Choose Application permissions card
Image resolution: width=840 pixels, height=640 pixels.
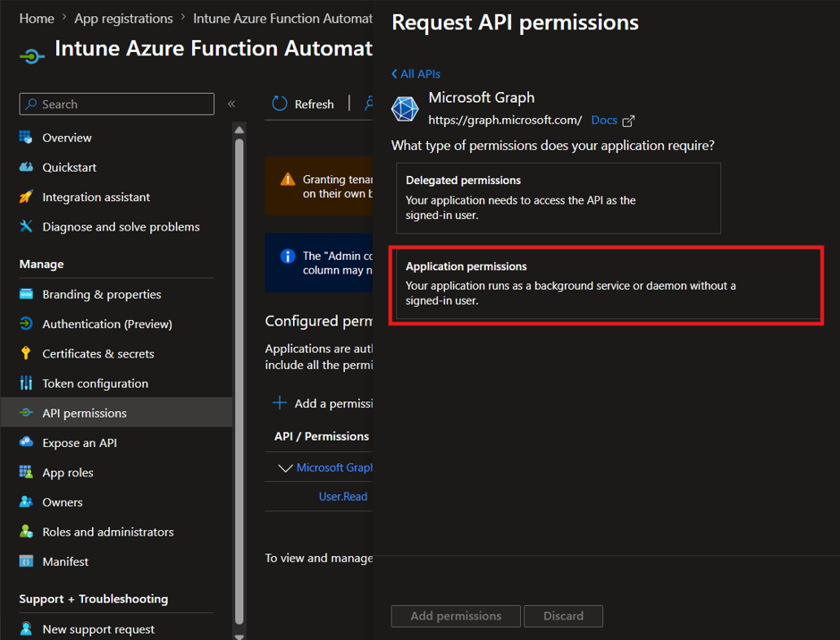click(x=607, y=284)
